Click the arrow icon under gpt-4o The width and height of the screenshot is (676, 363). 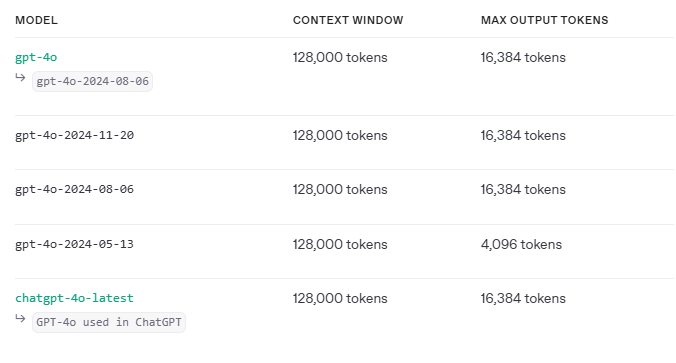pos(20,78)
